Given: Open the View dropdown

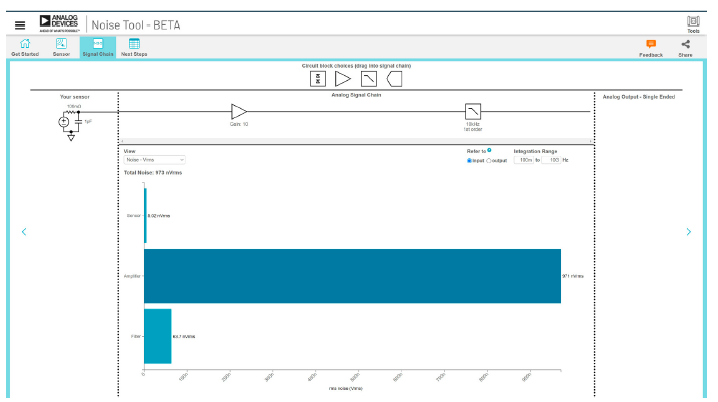Looking at the screenshot, I should pos(154,160).
